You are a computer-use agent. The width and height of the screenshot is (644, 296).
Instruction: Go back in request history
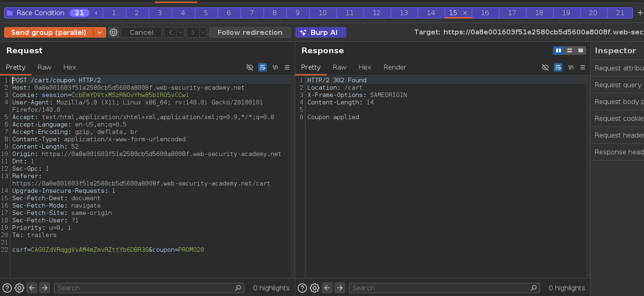[x=171, y=32]
